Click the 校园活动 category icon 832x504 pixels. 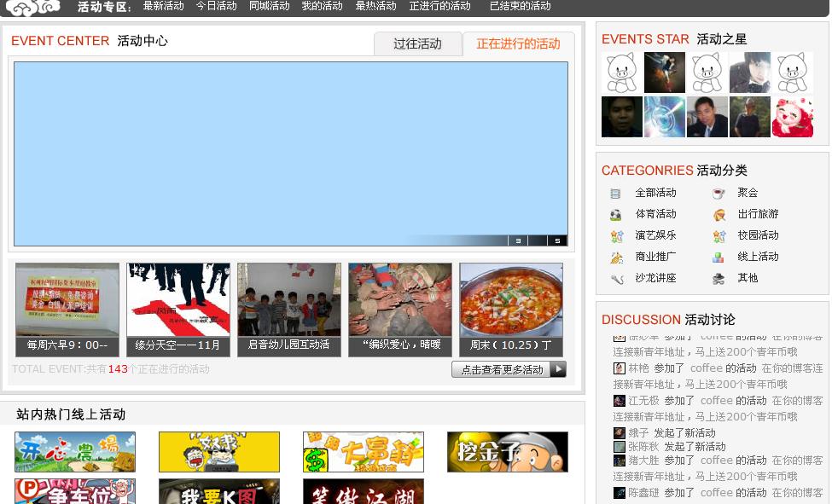719,236
